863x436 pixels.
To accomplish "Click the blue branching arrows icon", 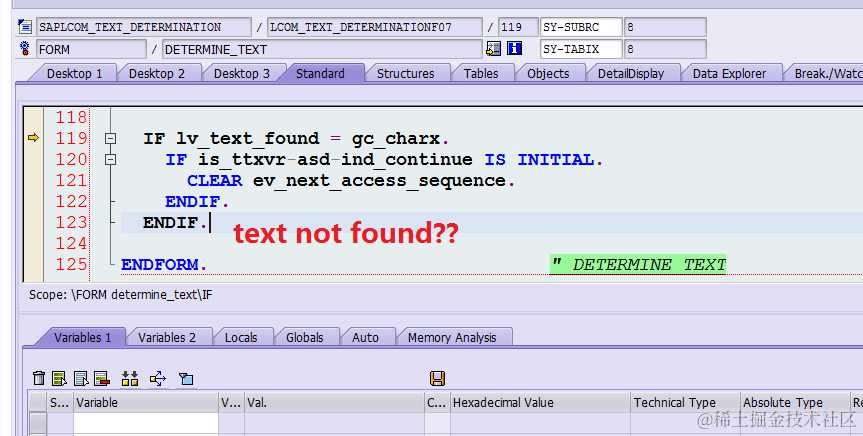I will click(157, 378).
